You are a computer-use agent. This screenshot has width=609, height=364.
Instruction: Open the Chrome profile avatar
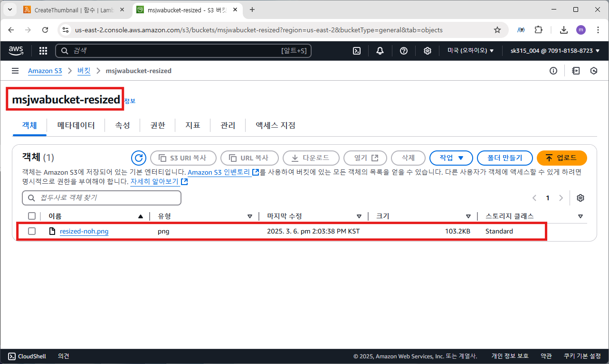pyautogui.click(x=581, y=30)
